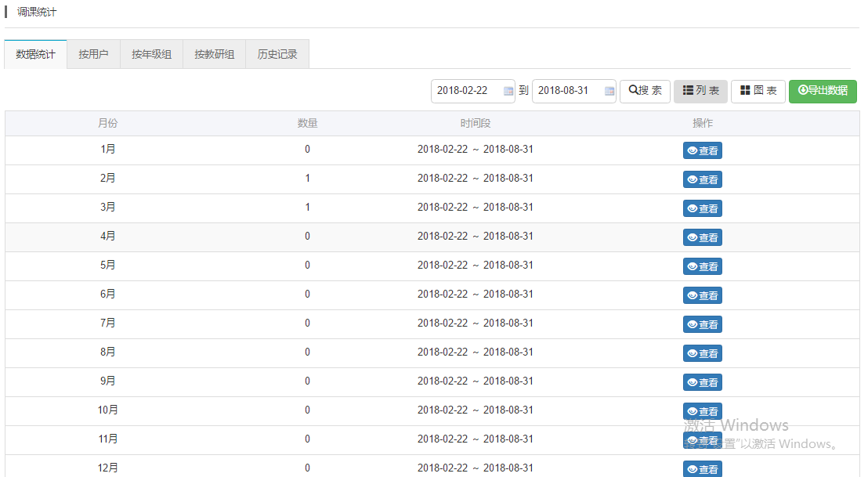The image size is (868, 477).
Task: Click the 搜索 search button
Action: pos(645,91)
